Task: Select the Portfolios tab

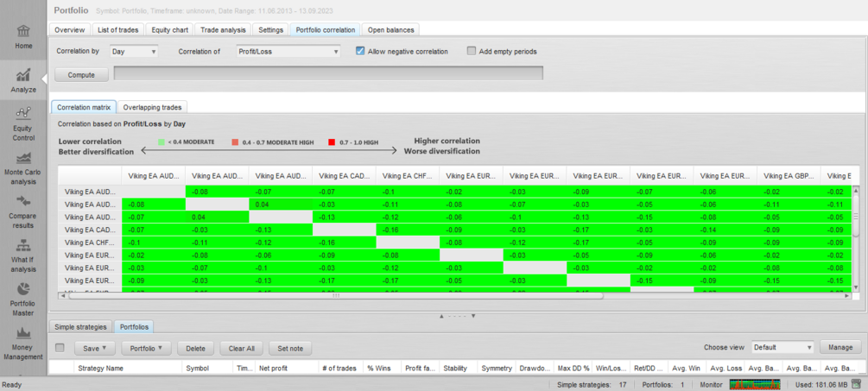Action: pyautogui.click(x=134, y=327)
